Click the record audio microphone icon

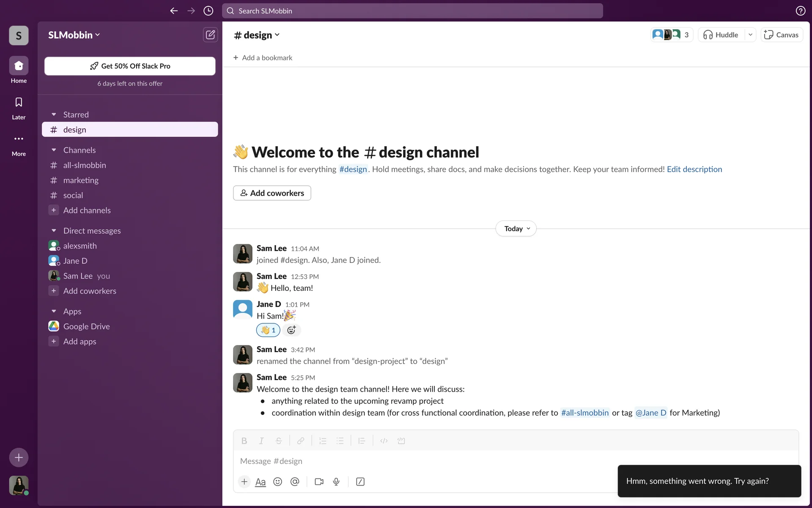point(336,482)
